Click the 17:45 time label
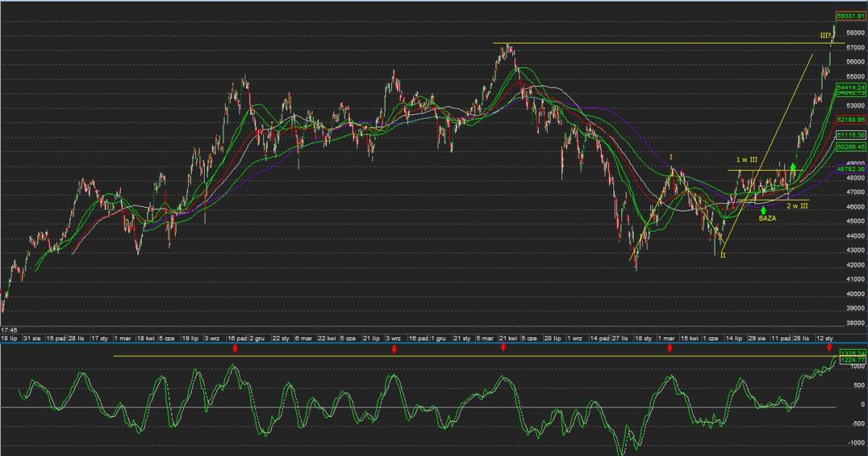868x456 pixels. 9,330
